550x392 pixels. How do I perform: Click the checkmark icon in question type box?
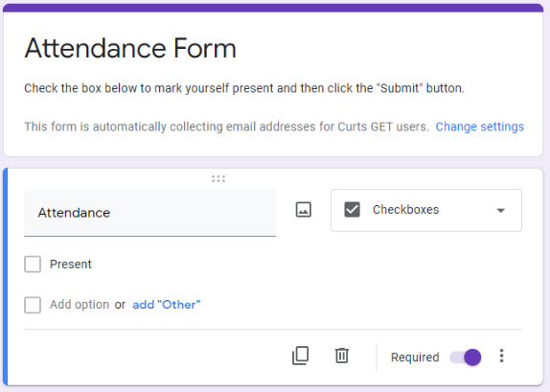tap(352, 210)
